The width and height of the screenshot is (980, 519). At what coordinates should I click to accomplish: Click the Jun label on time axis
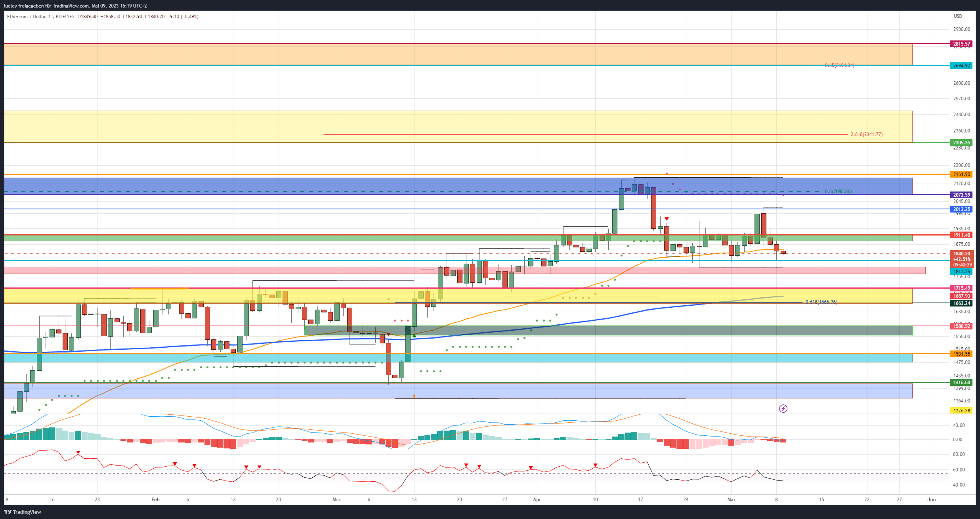(x=932, y=499)
